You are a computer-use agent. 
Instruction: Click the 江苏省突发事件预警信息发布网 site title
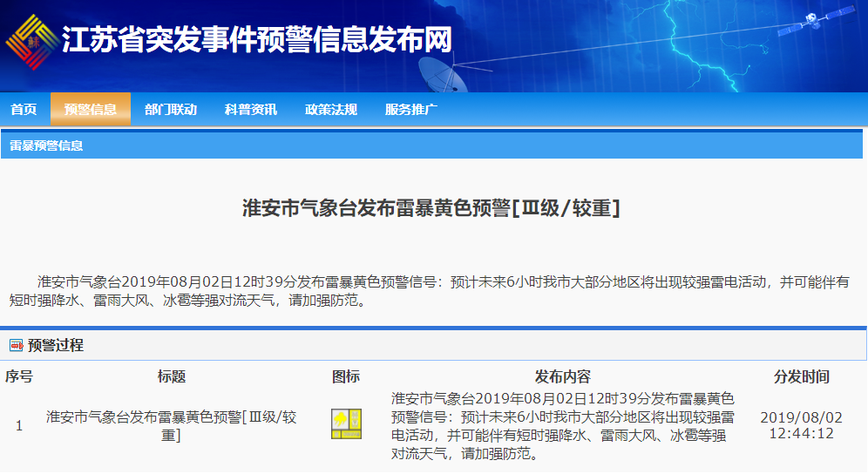257,40
